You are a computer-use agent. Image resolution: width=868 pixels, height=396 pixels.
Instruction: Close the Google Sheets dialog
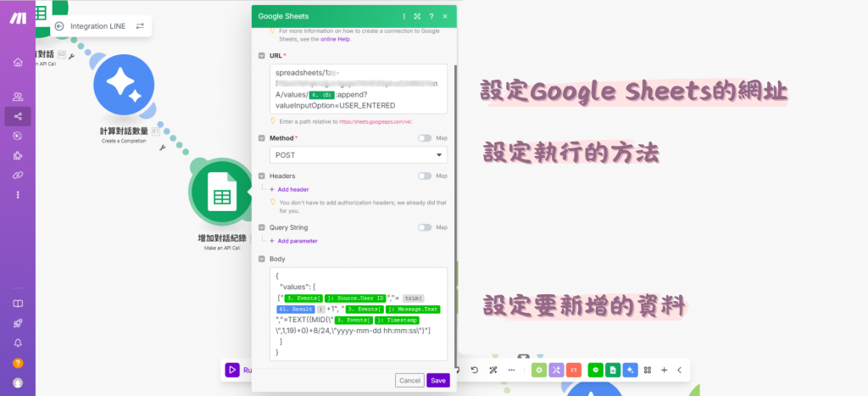pyautogui.click(x=445, y=16)
